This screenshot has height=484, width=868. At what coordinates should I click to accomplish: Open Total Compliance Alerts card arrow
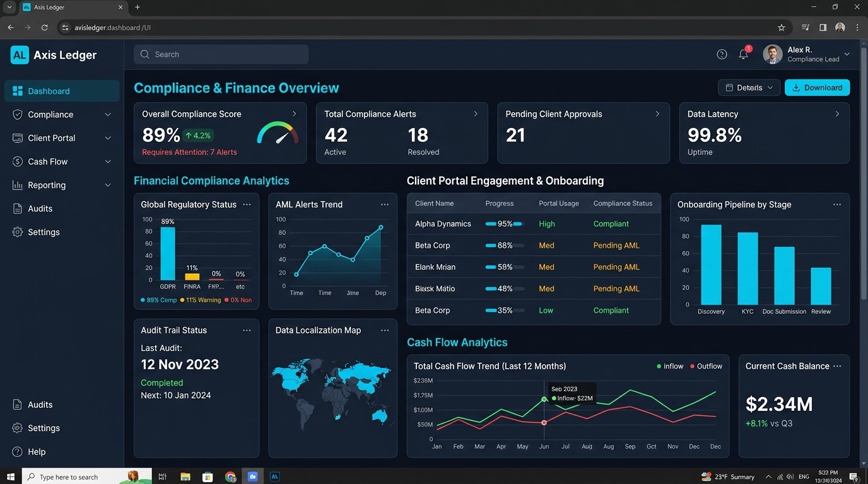tap(476, 114)
